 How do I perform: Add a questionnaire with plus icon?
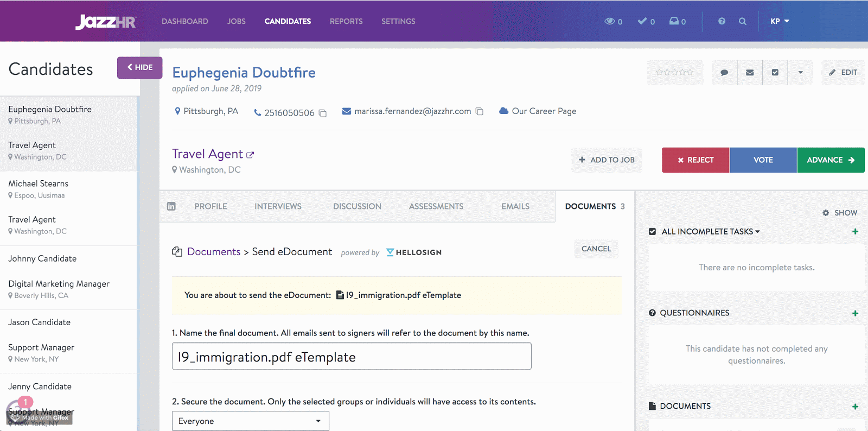click(x=855, y=313)
